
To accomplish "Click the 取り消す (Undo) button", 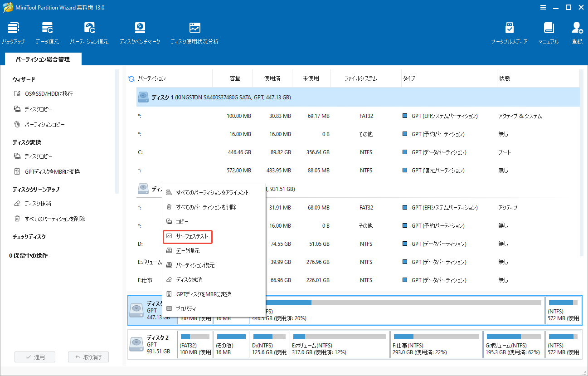I will (88, 356).
